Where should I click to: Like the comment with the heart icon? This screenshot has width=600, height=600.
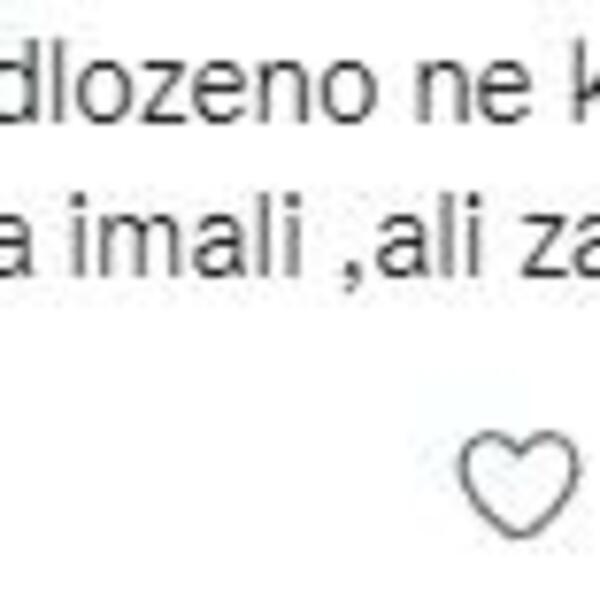(x=518, y=484)
